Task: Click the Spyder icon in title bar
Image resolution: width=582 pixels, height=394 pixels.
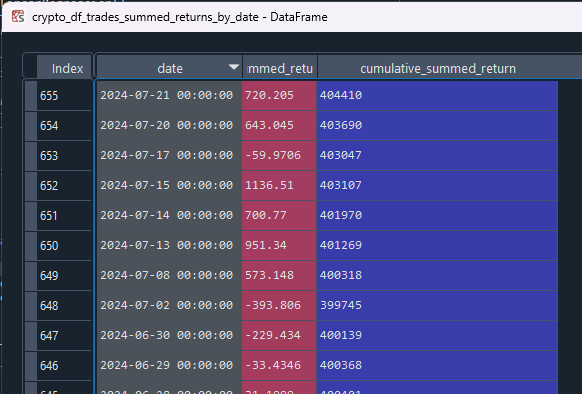Action: (x=17, y=17)
